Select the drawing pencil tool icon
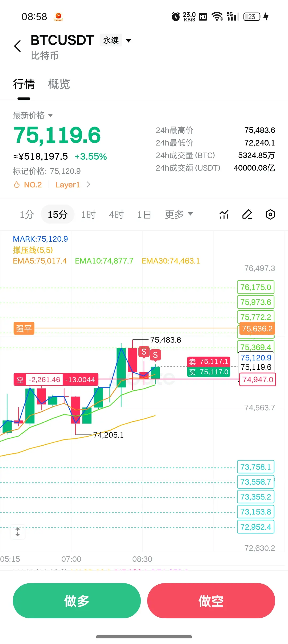This screenshot has height=644, width=288. (x=247, y=214)
